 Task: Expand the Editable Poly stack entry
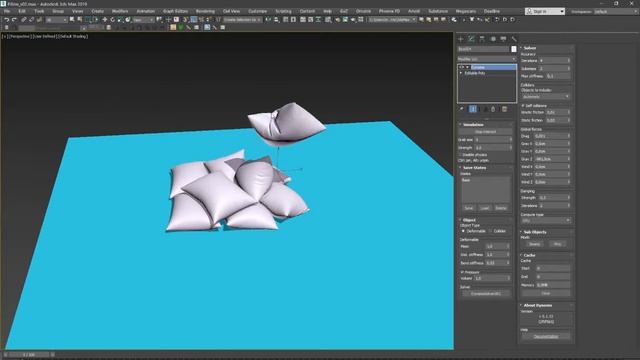[461, 73]
